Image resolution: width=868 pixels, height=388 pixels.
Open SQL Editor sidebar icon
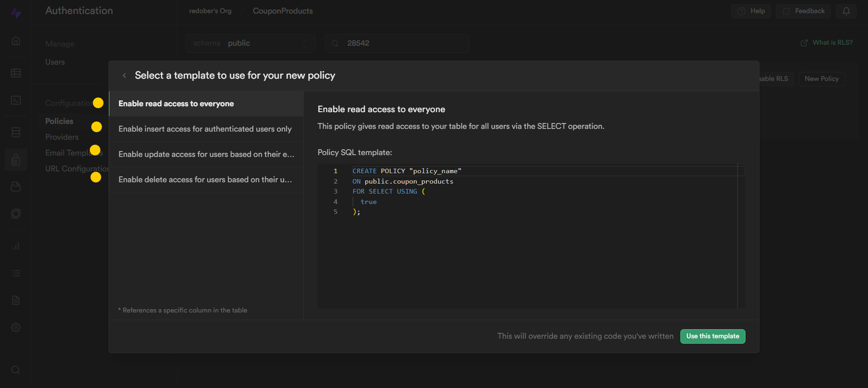pos(16,100)
